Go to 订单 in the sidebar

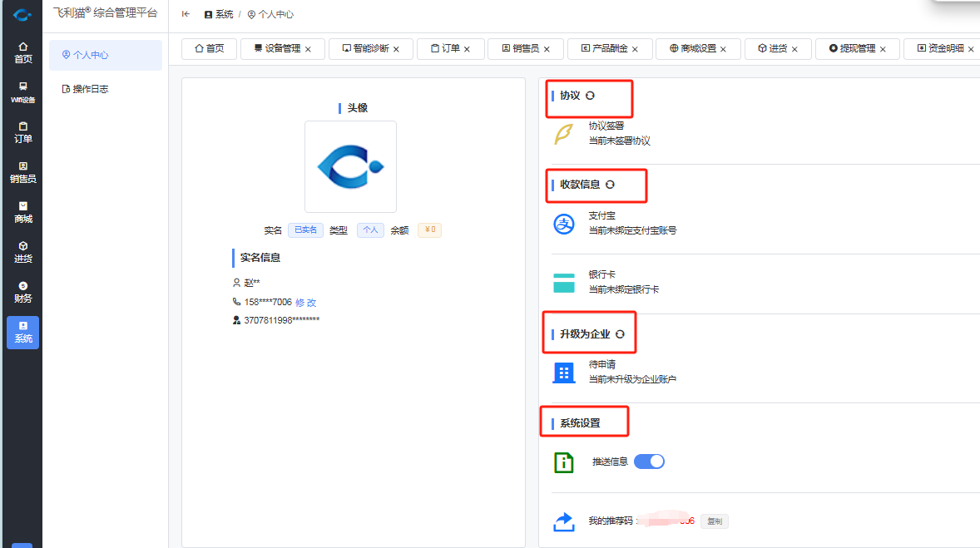22,132
